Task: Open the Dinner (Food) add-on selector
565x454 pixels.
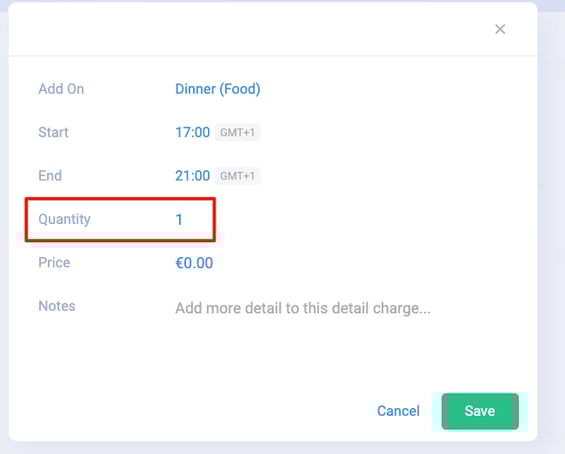Action: [x=218, y=89]
